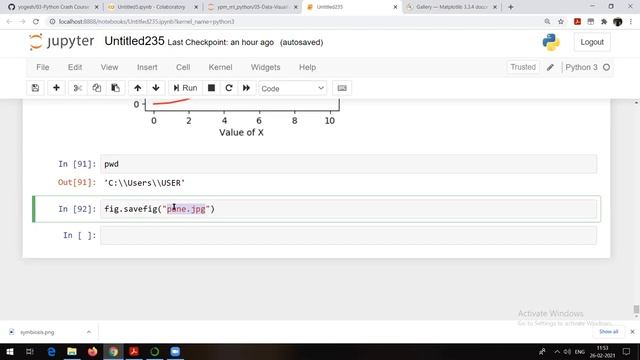Screen dimensions: 640x360
Task: Reload the page
Action: point(36,22)
